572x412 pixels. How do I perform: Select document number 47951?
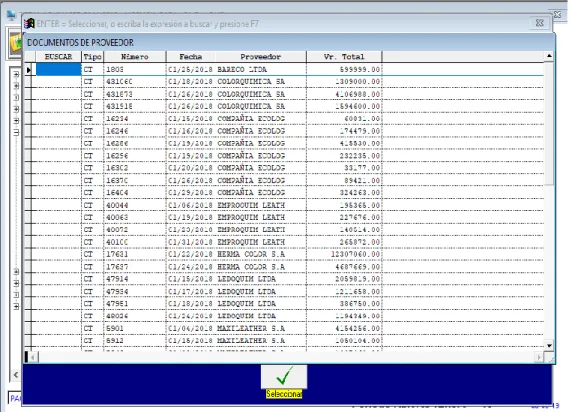pyautogui.click(x=117, y=304)
